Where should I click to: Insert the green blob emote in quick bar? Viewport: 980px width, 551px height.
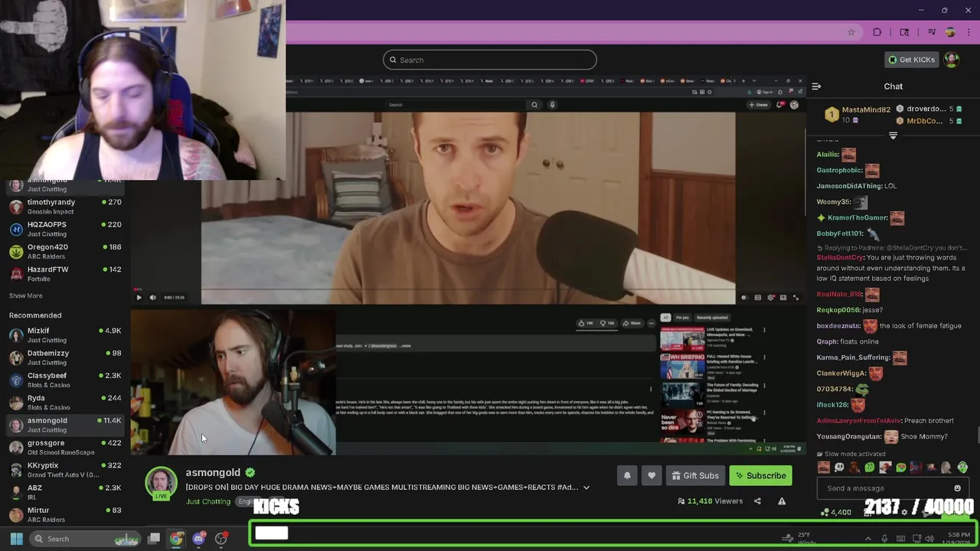tap(870, 468)
